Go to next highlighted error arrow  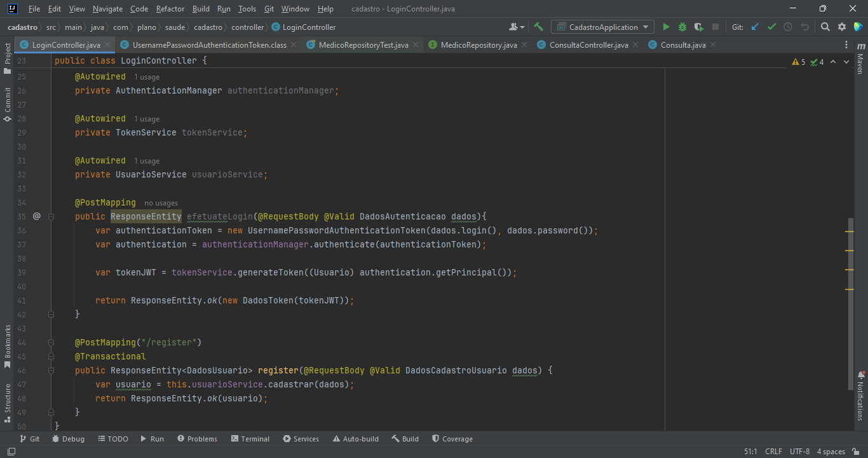(x=847, y=62)
